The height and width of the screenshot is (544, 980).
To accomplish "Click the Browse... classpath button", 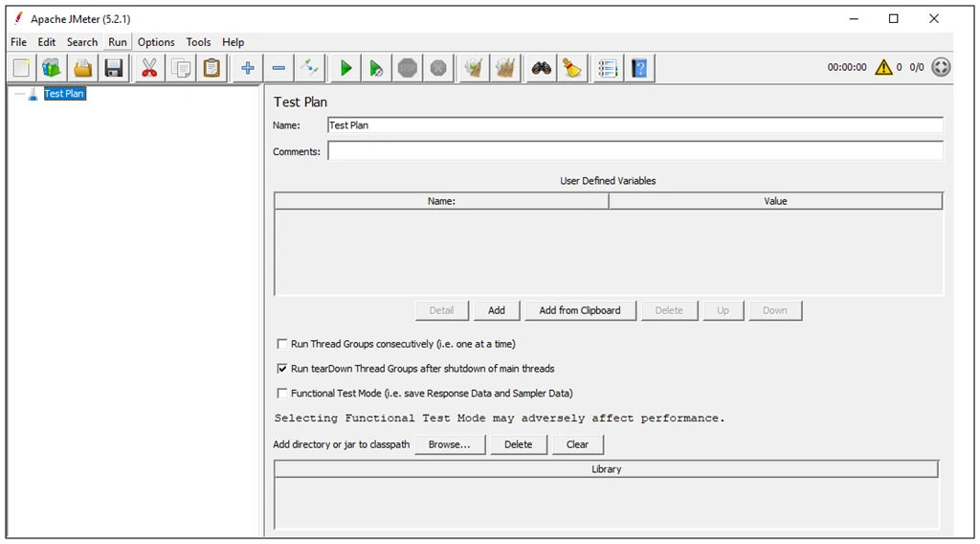I will pos(450,444).
